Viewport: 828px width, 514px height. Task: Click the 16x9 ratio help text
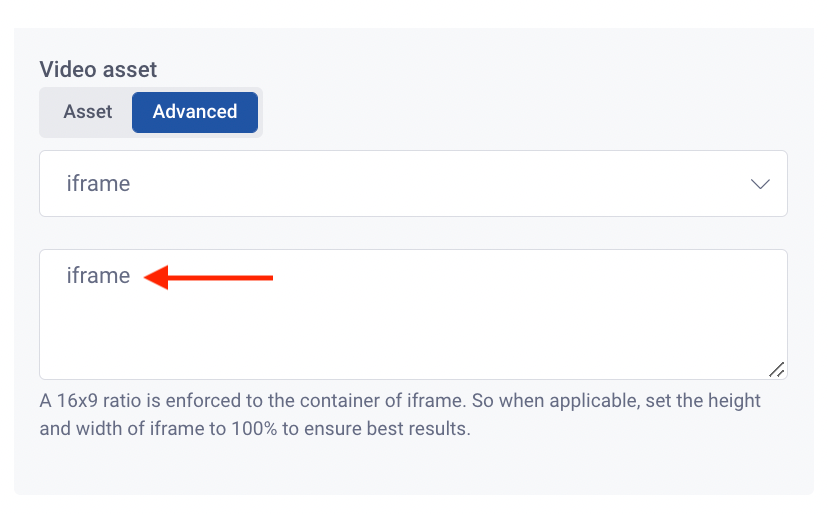coord(400,414)
